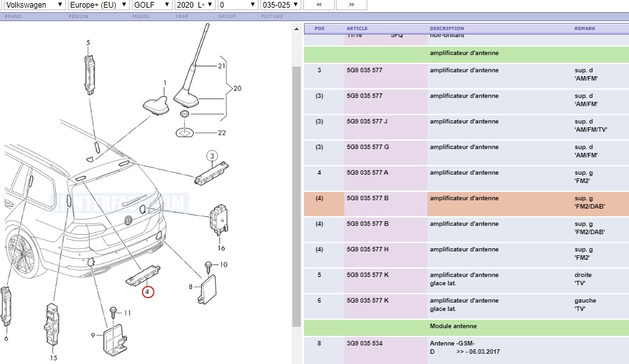629x364 pixels.
Task: Open the GOLF model dropdown
Action: [152, 5]
